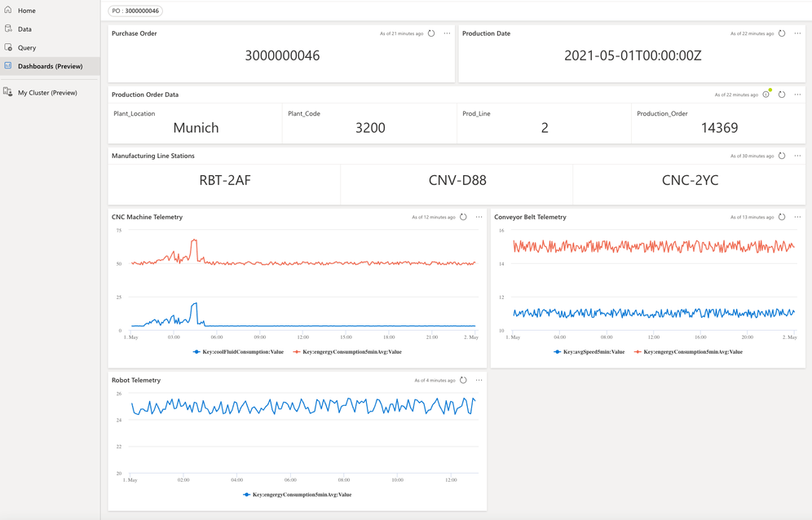The width and height of the screenshot is (812, 520).
Task: Click the CNC-2YC station cell
Action: tap(690, 180)
